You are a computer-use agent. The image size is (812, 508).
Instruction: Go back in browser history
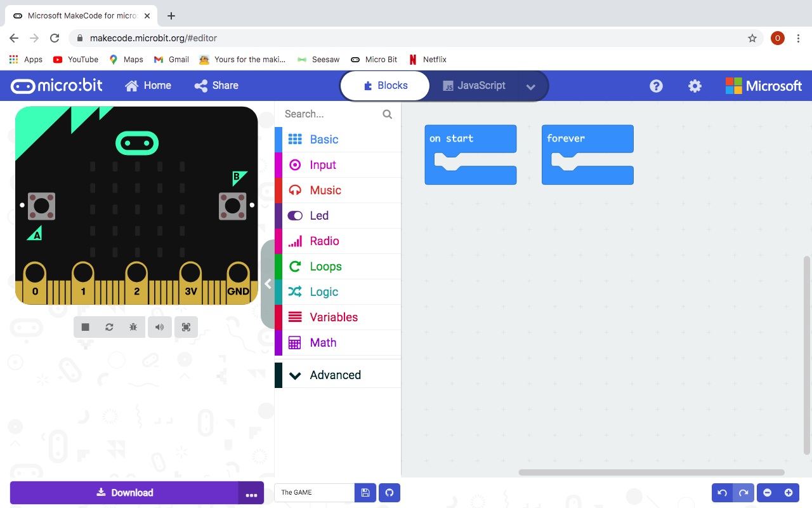pos(14,38)
